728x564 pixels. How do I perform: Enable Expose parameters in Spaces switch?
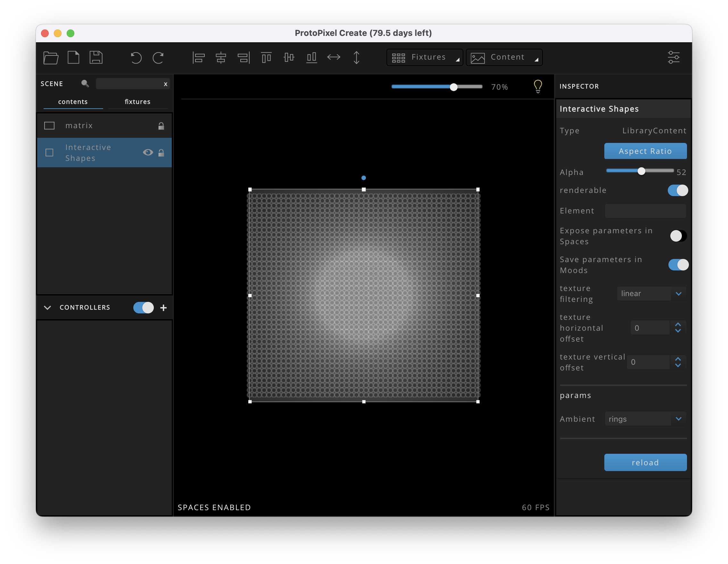coord(678,236)
